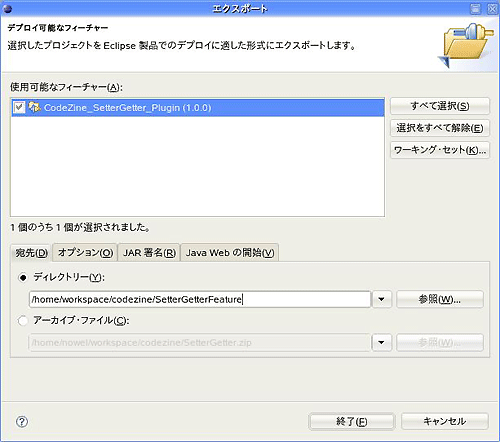Click the すべて選択 button

440,106
